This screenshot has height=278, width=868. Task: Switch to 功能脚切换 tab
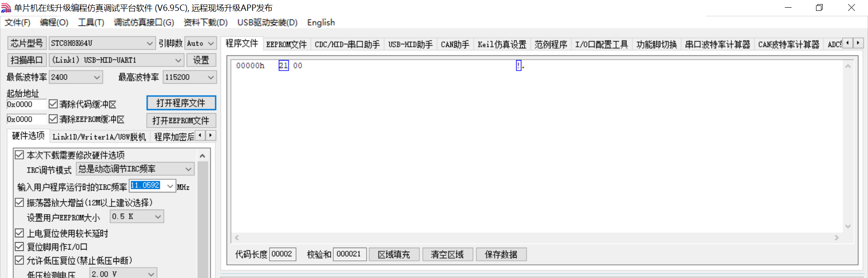click(656, 44)
